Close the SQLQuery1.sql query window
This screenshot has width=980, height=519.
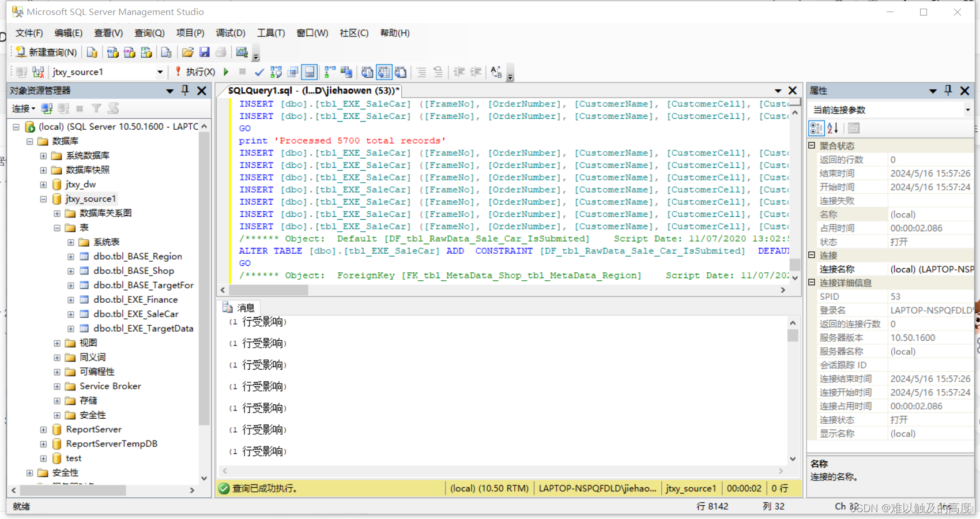point(793,91)
